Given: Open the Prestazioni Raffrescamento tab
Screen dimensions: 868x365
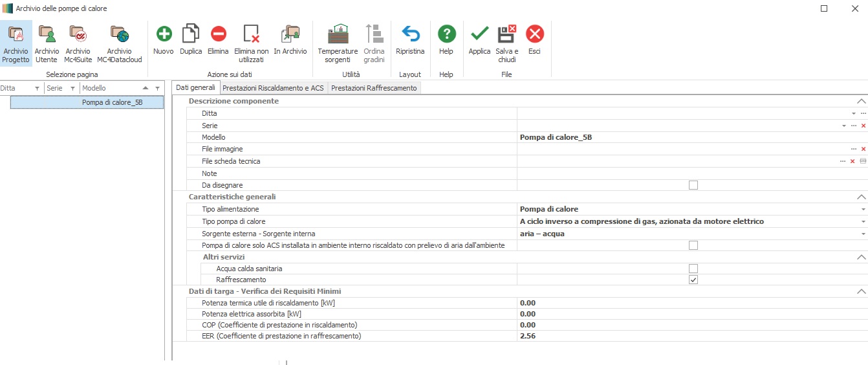Looking at the screenshot, I should coord(374,88).
